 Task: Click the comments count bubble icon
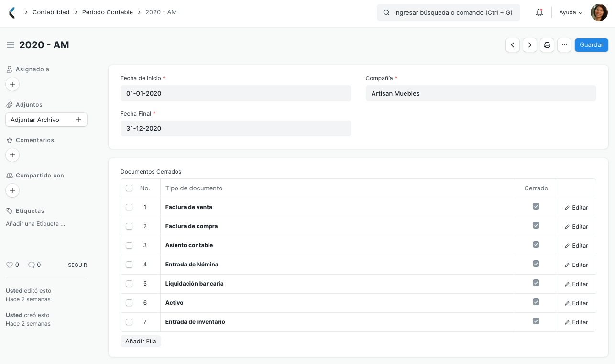point(31,265)
